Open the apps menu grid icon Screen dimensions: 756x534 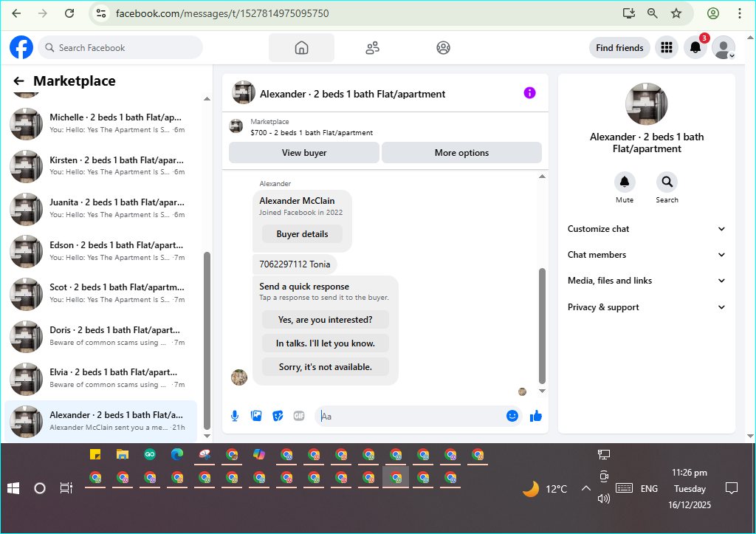pyautogui.click(x=667, y=47)
